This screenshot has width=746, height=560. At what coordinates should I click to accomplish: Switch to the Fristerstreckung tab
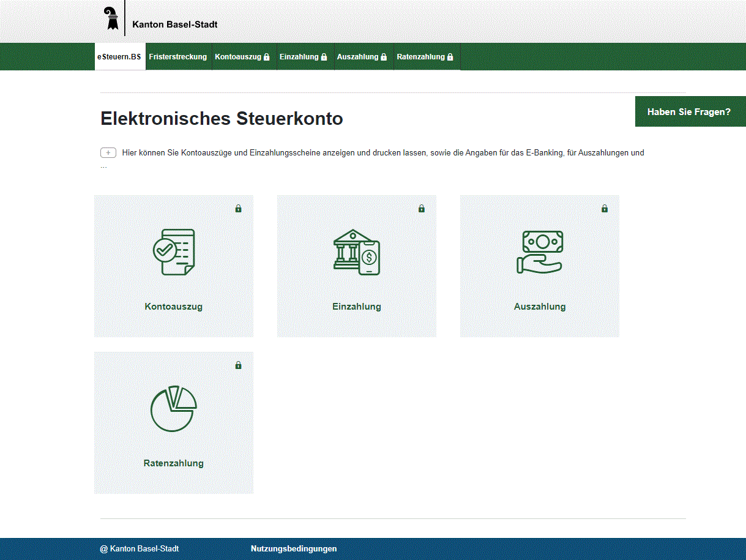point(178,56)
